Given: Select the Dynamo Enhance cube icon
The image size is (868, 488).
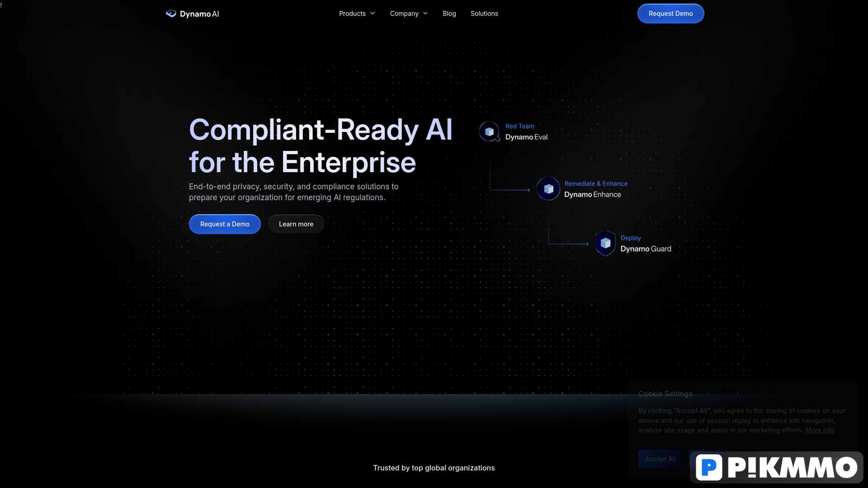Looking at the screenshot, I should (548, 189).
